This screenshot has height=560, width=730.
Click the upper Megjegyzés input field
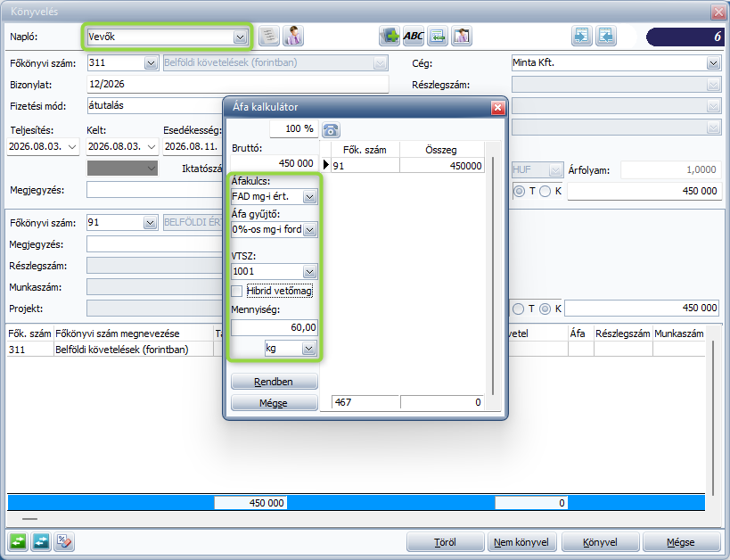click(x=156, y=190)
